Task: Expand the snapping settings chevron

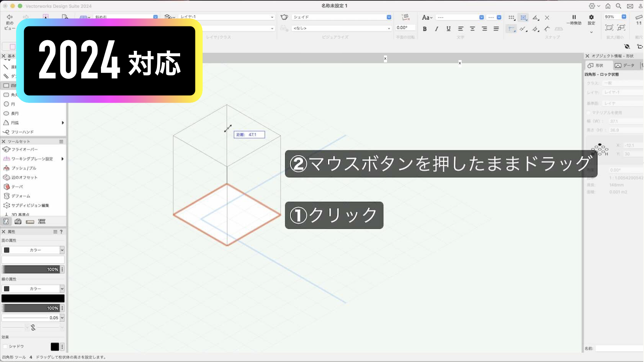Action: pos(591,32)
